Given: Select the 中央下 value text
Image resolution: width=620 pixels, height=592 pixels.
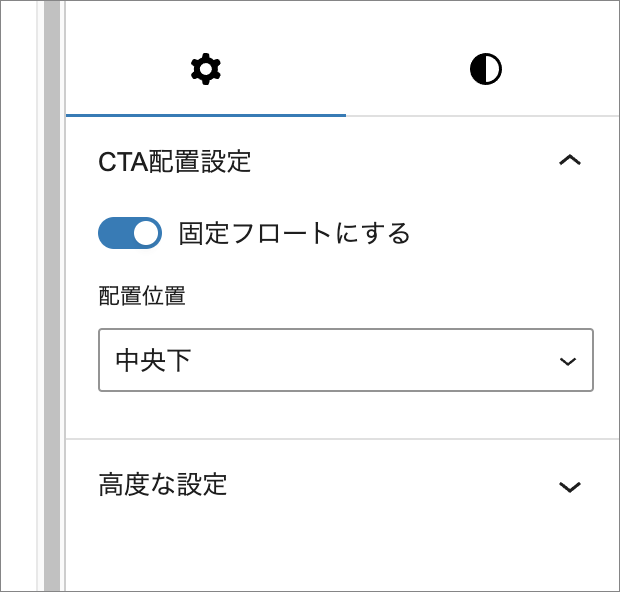Looking at the screenshot, I should click(x=153, y=360).
